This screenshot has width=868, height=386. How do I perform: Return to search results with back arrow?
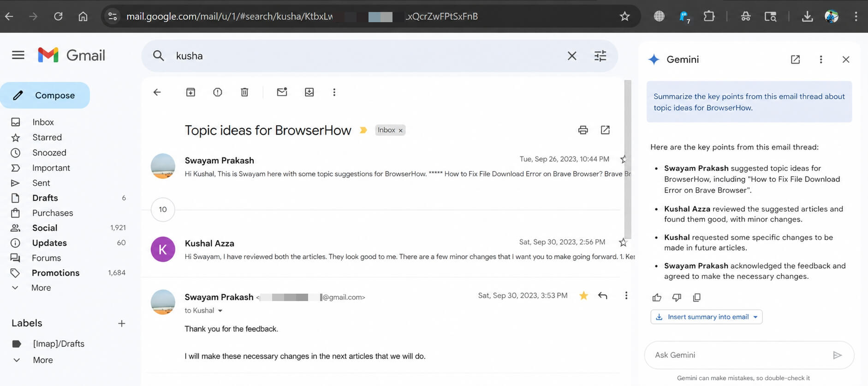157,92
